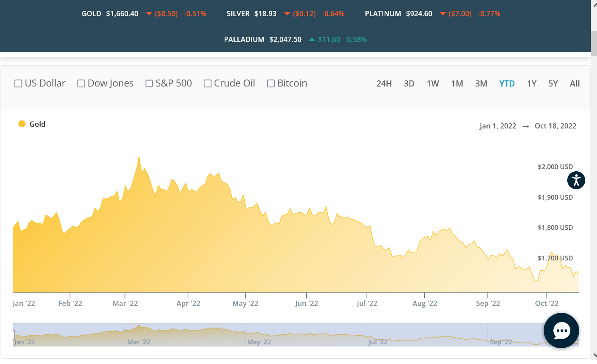Select the 3D time range
This screenshot has width=597, height=364.
[409, 83]
